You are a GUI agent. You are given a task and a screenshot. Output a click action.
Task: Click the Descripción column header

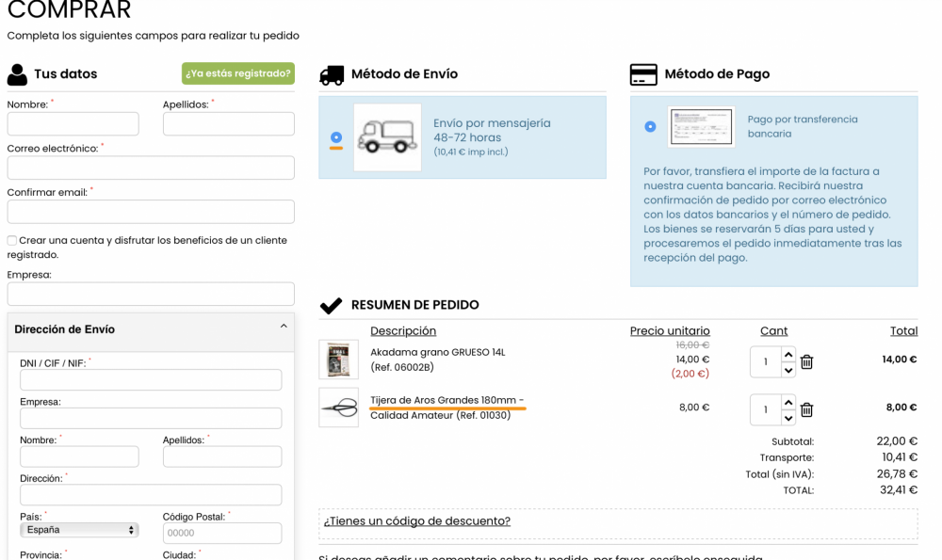coord(403,330)
